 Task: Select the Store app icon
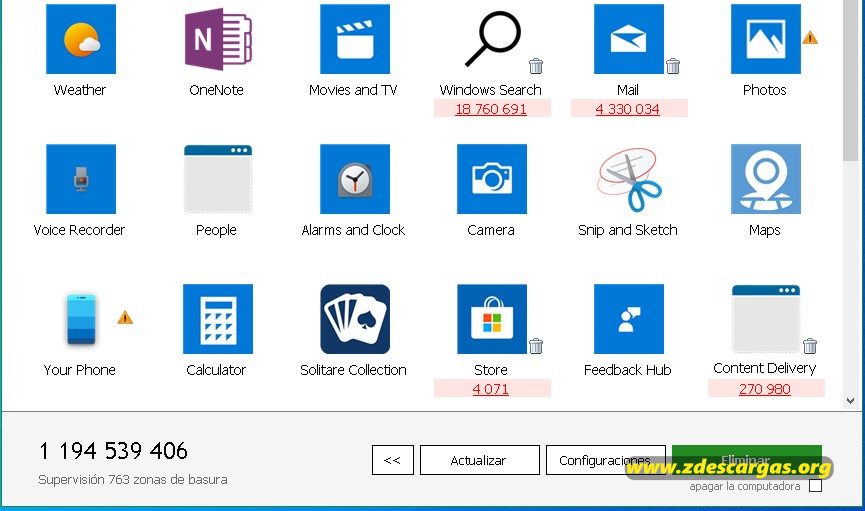point(492,319)
